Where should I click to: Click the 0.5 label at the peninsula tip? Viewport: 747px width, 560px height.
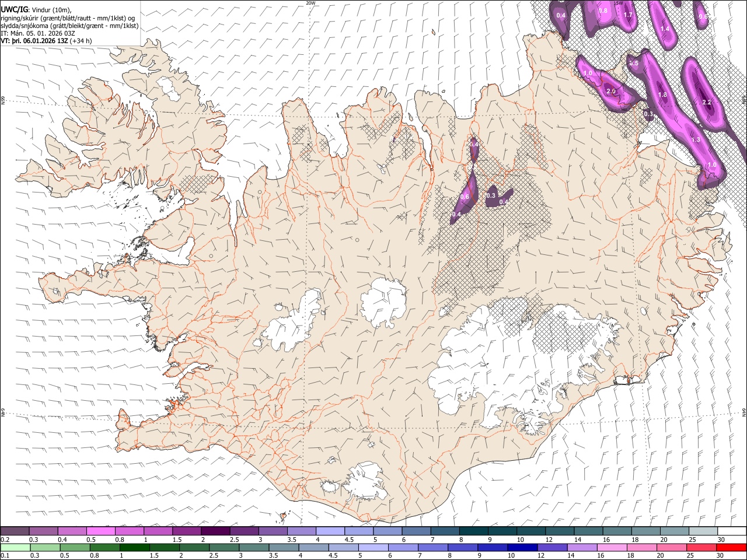point(634,63)
